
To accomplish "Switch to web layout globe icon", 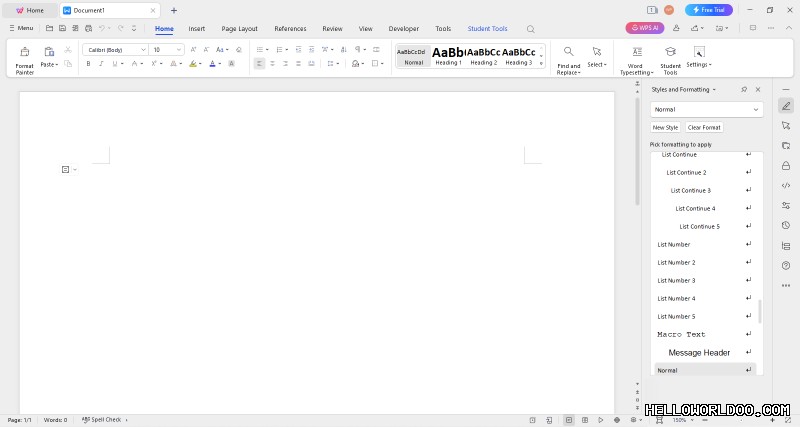I will point(617,420).
